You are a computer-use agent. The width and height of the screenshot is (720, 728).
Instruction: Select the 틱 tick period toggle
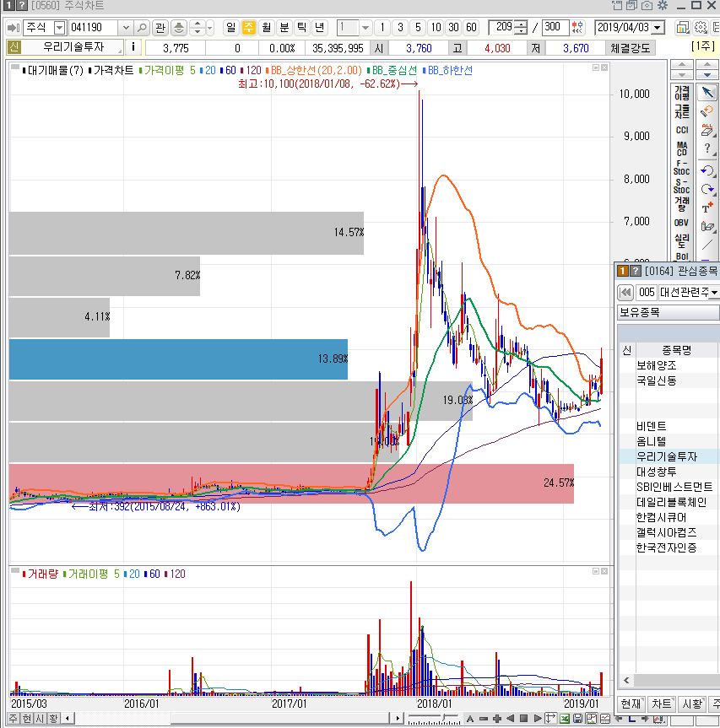coord(301,27)
